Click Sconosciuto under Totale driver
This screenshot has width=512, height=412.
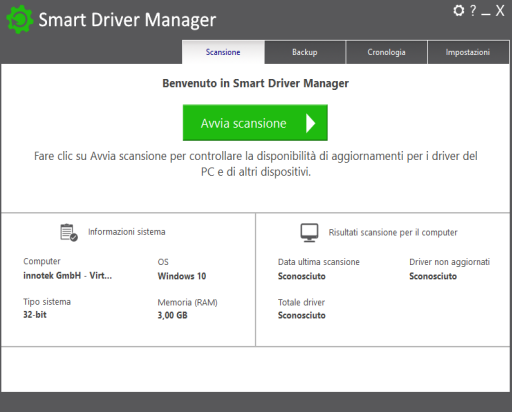[x=302, y=315]
